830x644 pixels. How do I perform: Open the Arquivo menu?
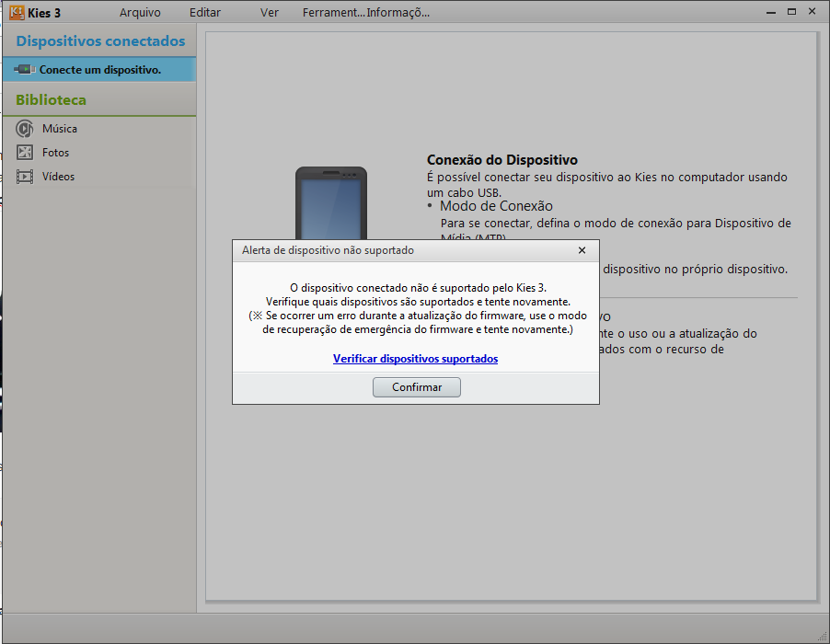140,13
